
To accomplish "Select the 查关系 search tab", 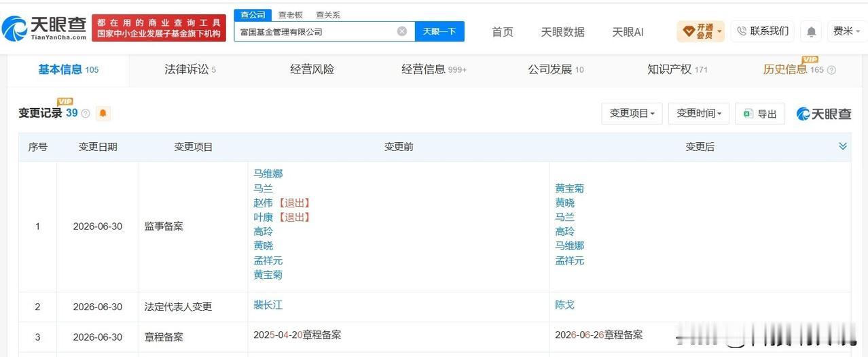I will click(x=328, y=14).
